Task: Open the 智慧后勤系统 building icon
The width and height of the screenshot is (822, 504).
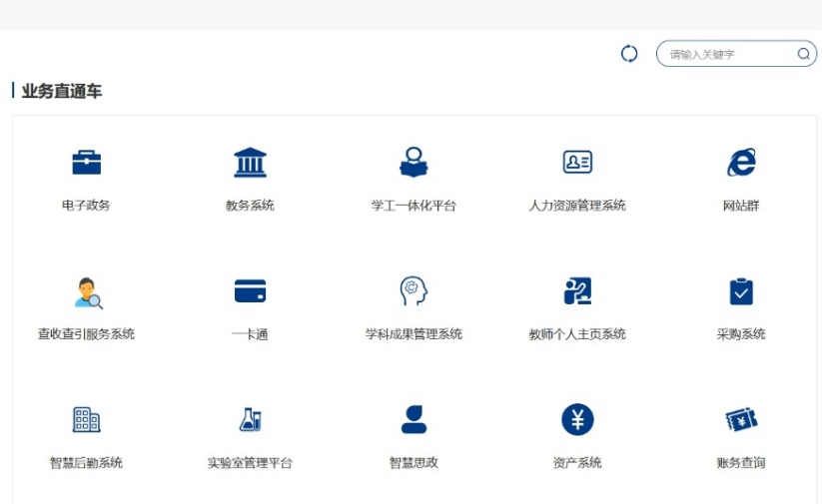Action: pyautogui.click(x=86, y=419)
